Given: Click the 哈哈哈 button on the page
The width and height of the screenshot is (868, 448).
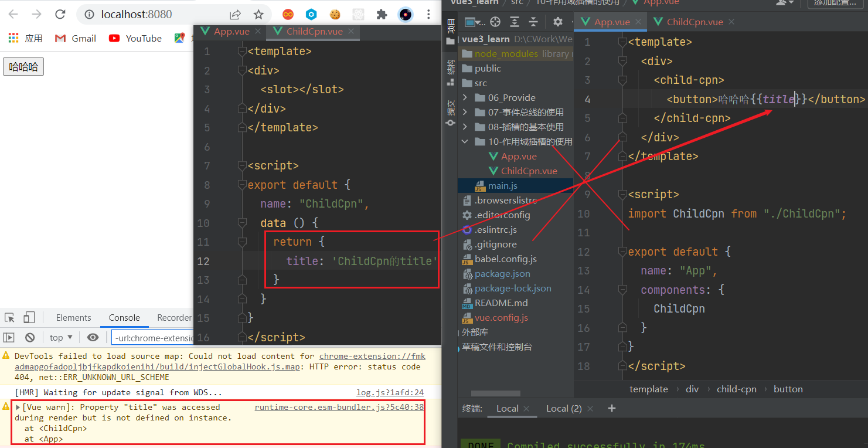Looking at the screenshot, I should click(x=23, y=67).
